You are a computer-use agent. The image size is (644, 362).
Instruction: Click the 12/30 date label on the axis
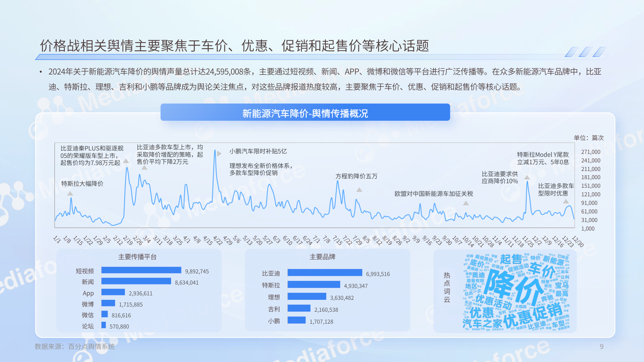coord(578,241)
